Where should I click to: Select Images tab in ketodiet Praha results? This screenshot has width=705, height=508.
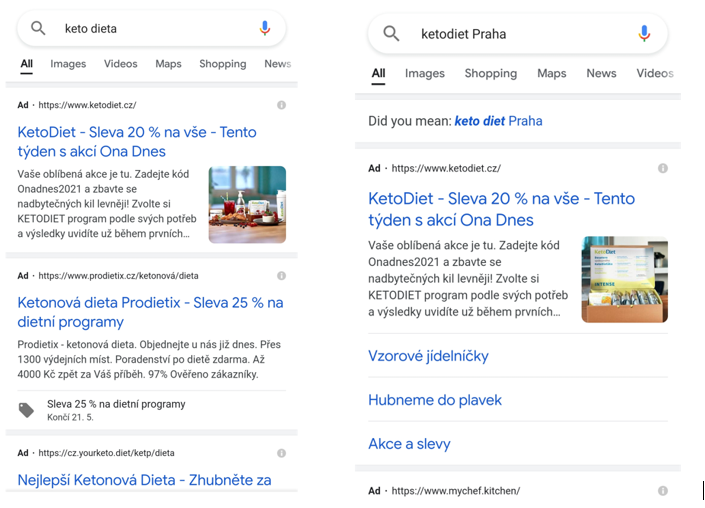[x=424, y=73]
